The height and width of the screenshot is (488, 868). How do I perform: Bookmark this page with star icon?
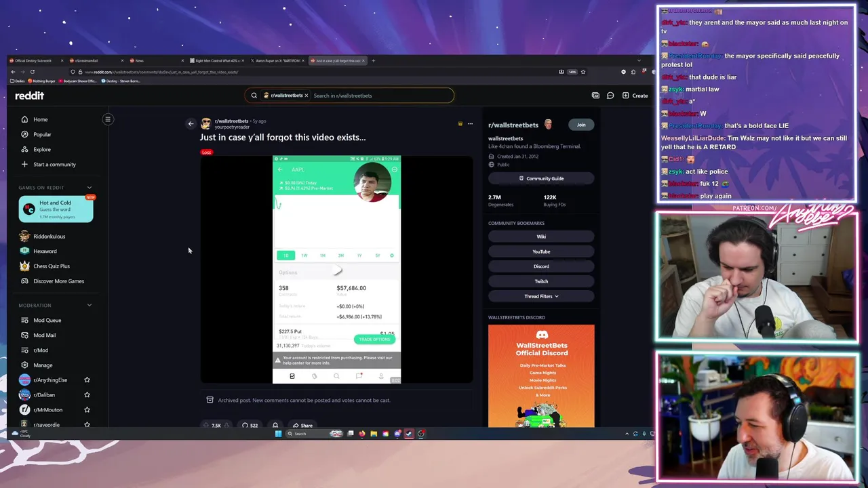(x=583, y=72)
